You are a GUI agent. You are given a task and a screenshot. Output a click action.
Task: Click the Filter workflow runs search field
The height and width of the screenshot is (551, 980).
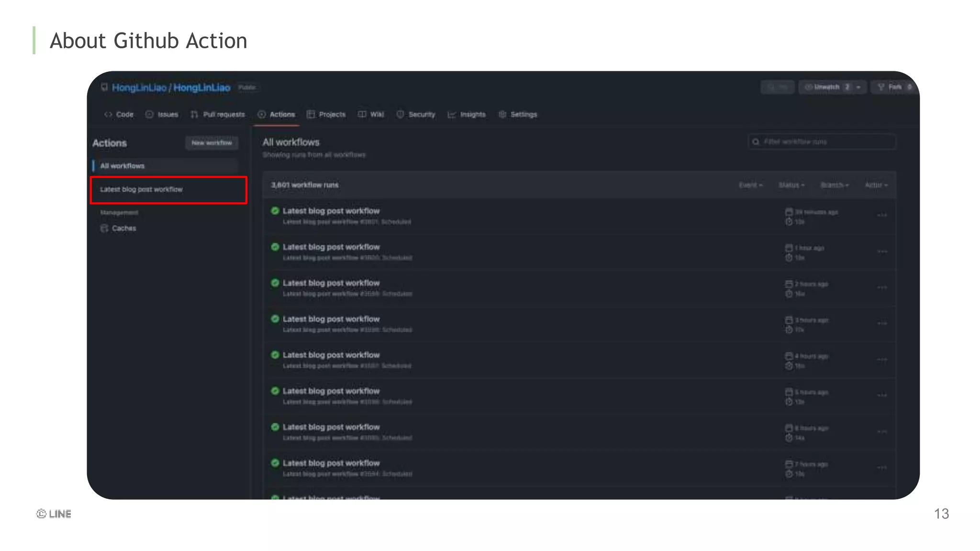click(x=823, y=142)
